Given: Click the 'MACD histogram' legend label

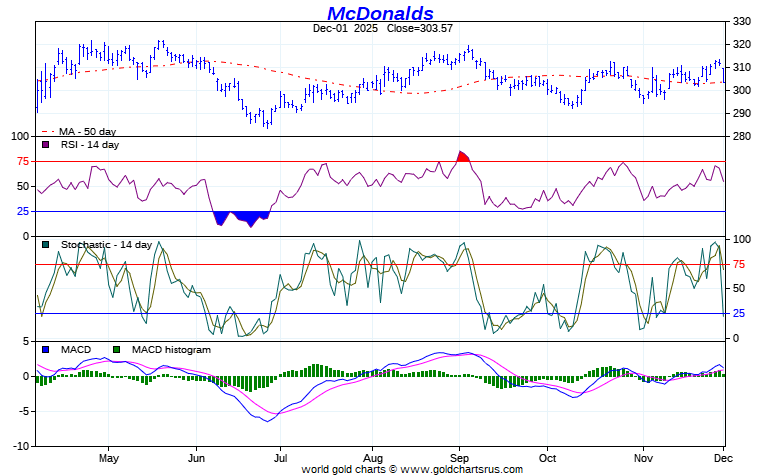Looking at the screenshot, I should (x=171, y=349).
